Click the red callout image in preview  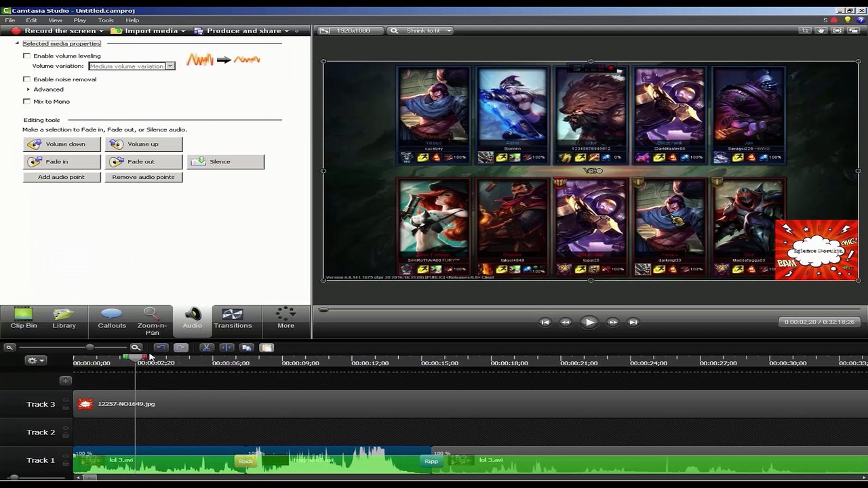(816, 249)
